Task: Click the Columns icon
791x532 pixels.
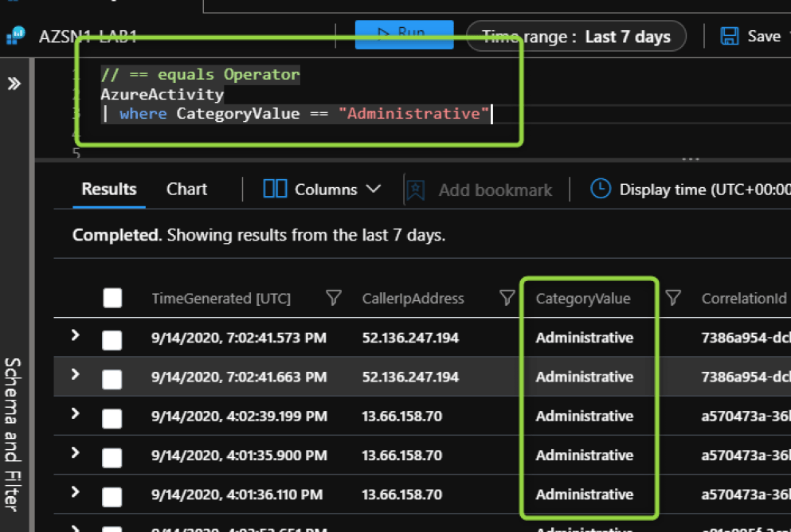Action: click(x=275, y=189)
